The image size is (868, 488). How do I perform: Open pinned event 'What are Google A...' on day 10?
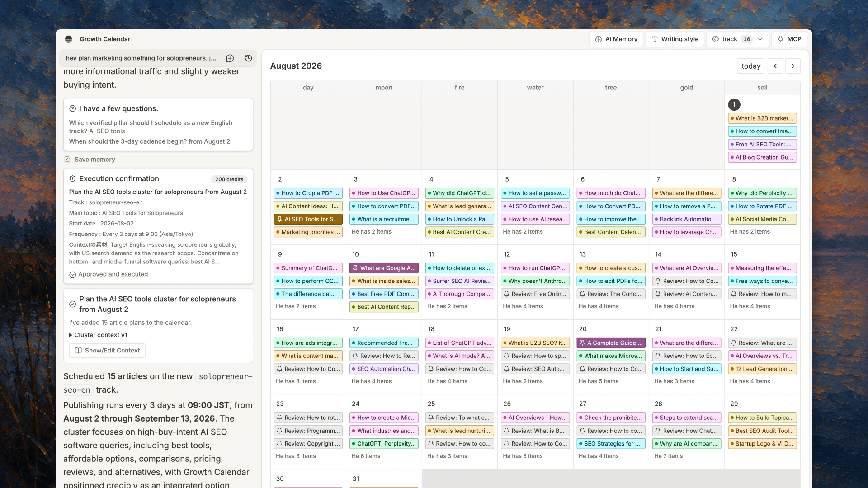coord(384,268)
